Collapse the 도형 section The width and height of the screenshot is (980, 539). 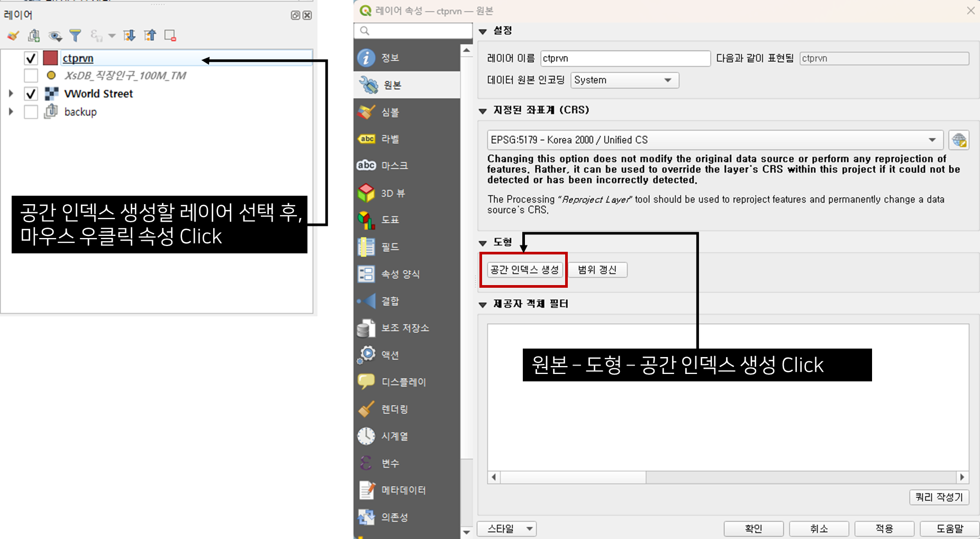(x=483, y=243)
